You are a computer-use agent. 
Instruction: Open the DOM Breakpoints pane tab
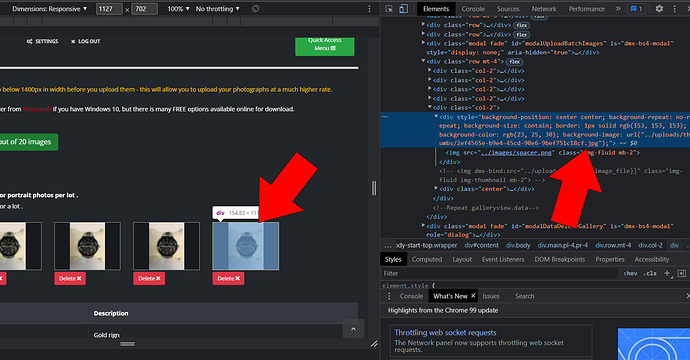pyautogui.click(x=560, y=260)
